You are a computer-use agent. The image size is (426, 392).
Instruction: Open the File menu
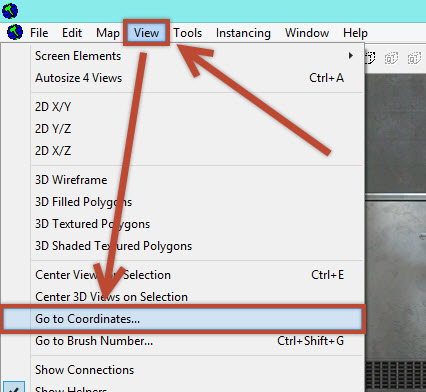(x=39, y=33)
